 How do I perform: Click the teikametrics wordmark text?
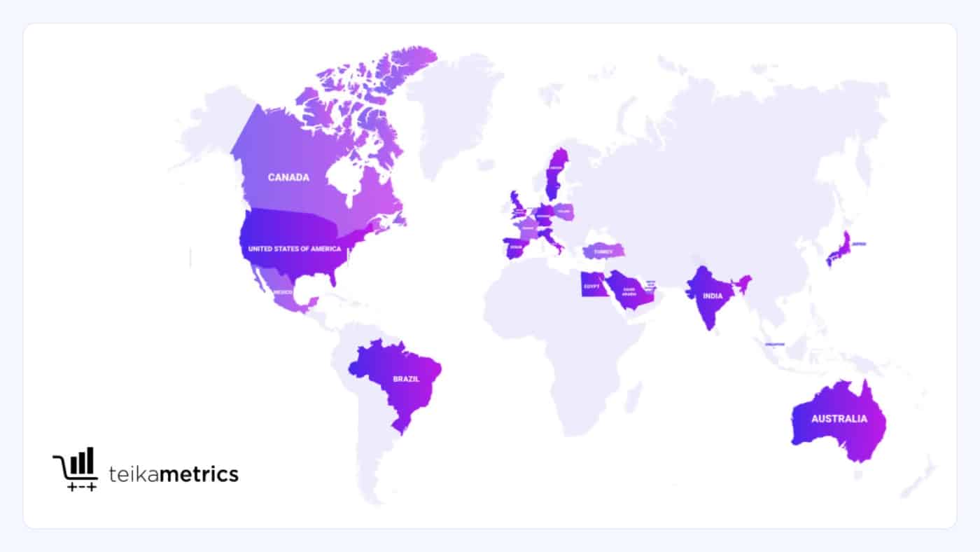pyautogui.click(x=174, y=474)
